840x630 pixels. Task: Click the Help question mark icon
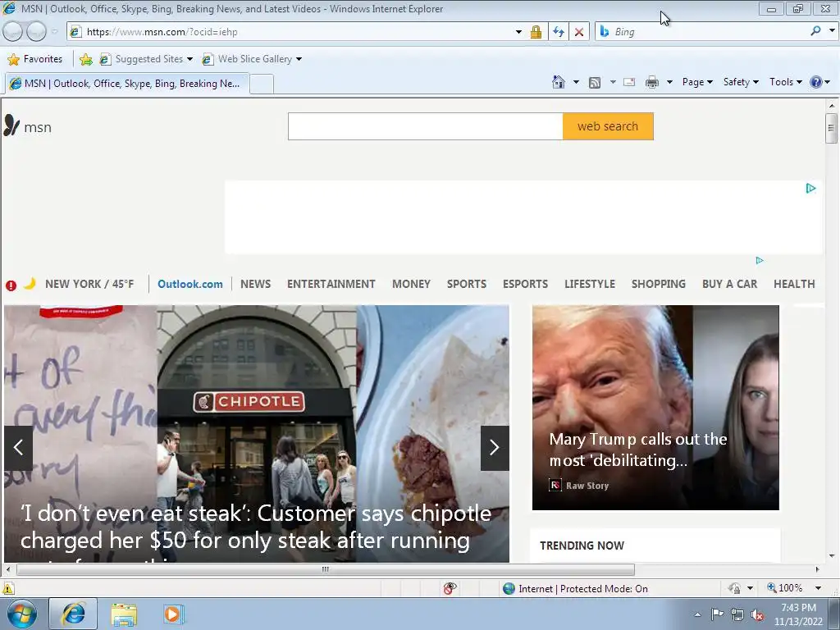[x=815, y=82]
